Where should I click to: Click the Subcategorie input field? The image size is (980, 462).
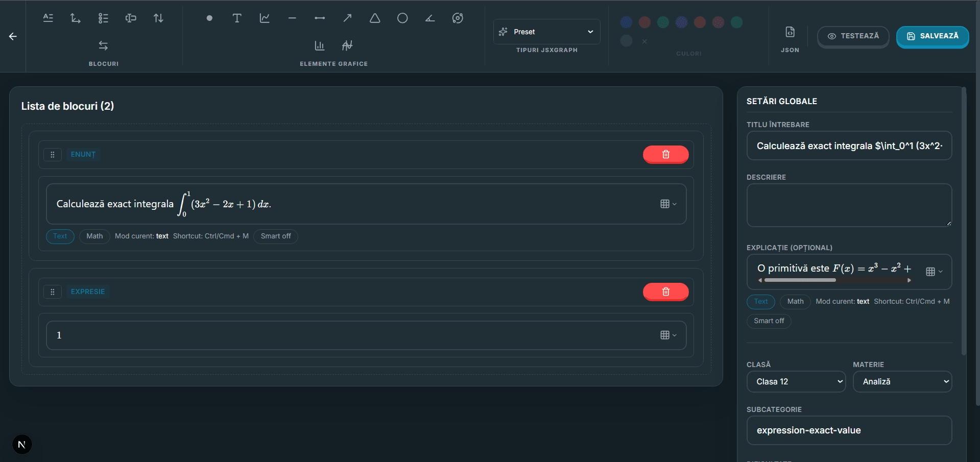(x=849, y=430)
